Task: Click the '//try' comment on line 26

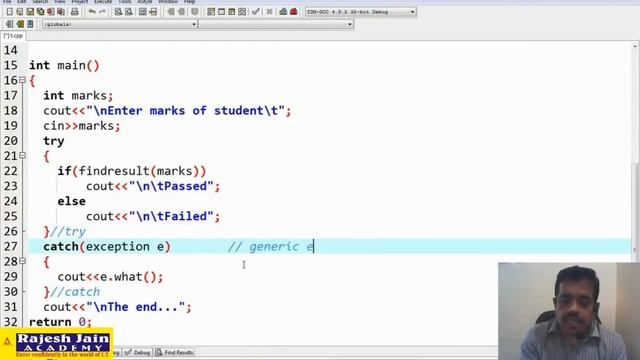Action: click(68, 231)
